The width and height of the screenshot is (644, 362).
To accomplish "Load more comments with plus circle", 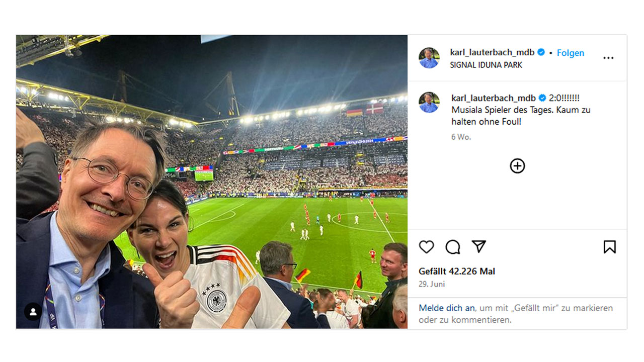I will pos(517,166).
